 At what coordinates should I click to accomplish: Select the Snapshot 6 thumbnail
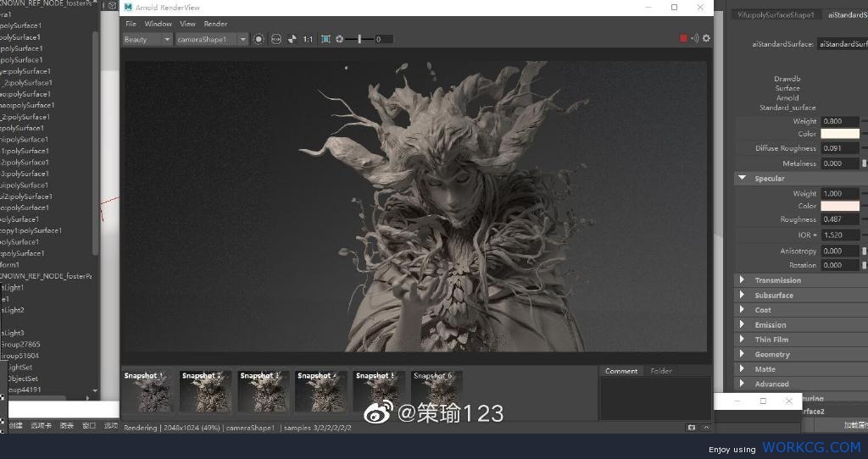coord(437,391)
